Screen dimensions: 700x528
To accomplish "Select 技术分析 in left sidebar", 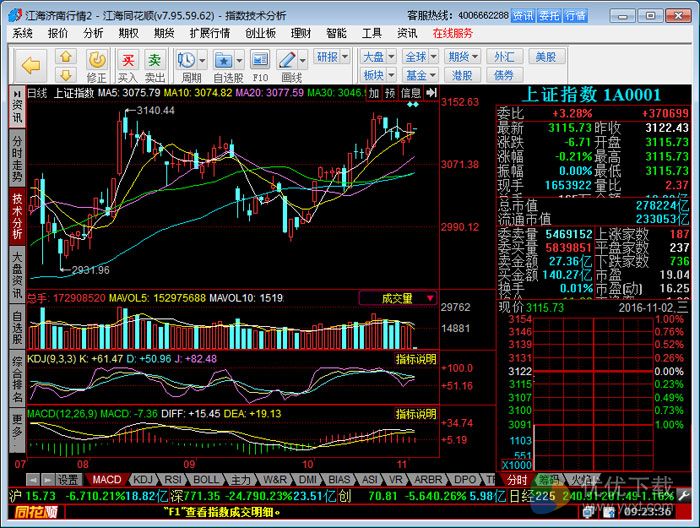I will click(17, 216).
